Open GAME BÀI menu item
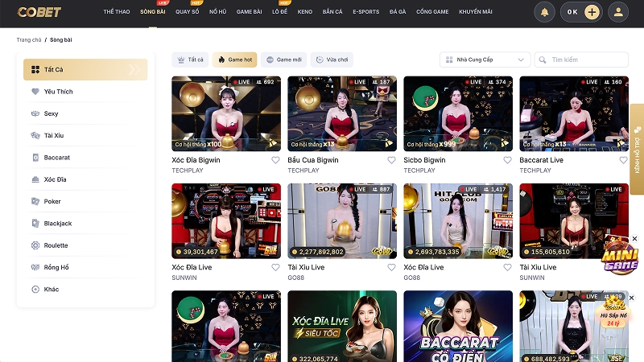This screenshot has height=362, width=644. 249,12
